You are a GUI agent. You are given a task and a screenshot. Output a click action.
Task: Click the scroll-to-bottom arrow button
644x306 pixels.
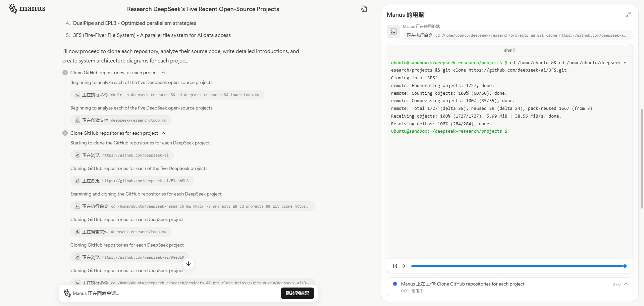pos(189,264)
